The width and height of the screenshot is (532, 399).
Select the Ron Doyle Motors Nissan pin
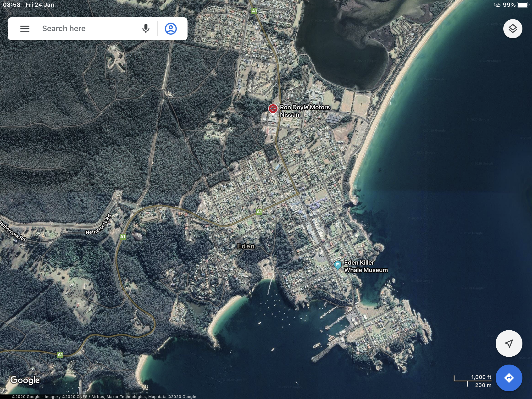coord(273,109)
